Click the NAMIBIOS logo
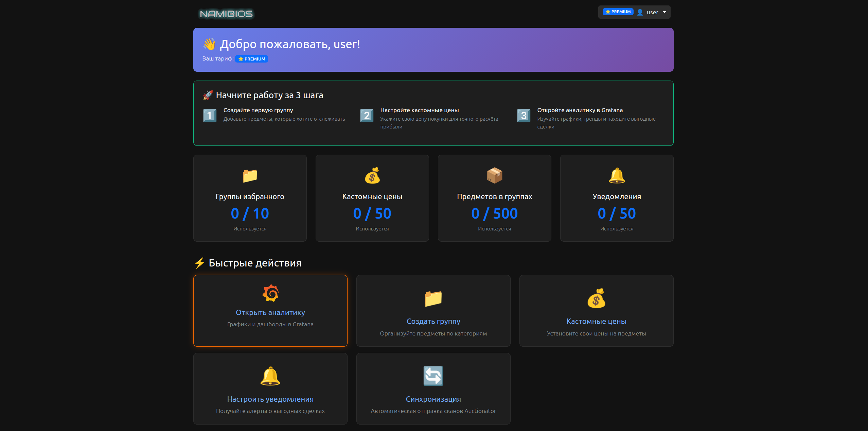The image size is (868, 431). click(x=226, y=14)
